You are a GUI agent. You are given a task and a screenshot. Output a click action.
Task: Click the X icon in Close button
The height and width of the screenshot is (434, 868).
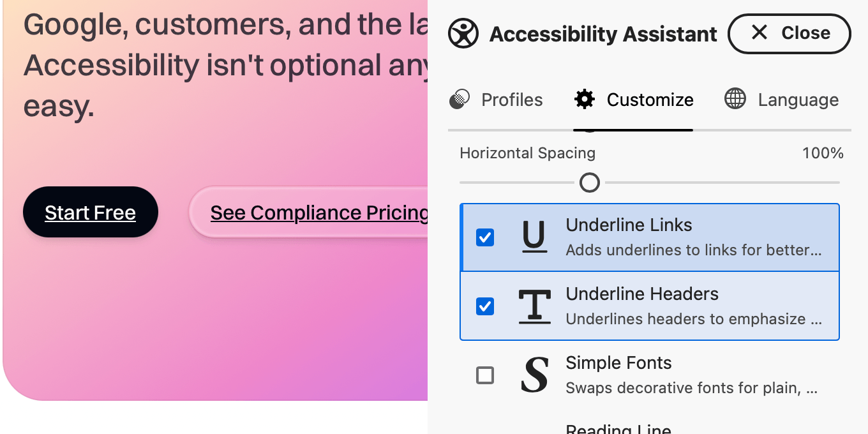pyautogui.click(x=759, y=33)
